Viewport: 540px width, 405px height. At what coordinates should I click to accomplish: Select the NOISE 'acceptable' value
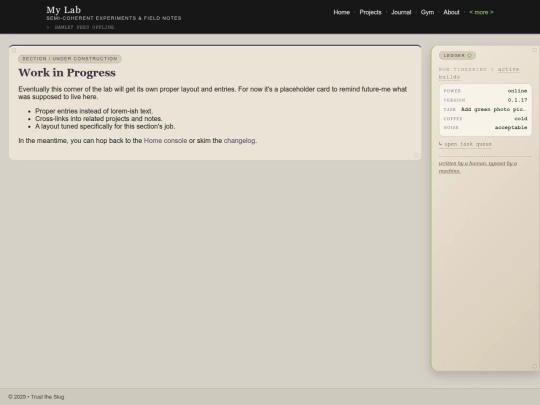tap(511, 127)
